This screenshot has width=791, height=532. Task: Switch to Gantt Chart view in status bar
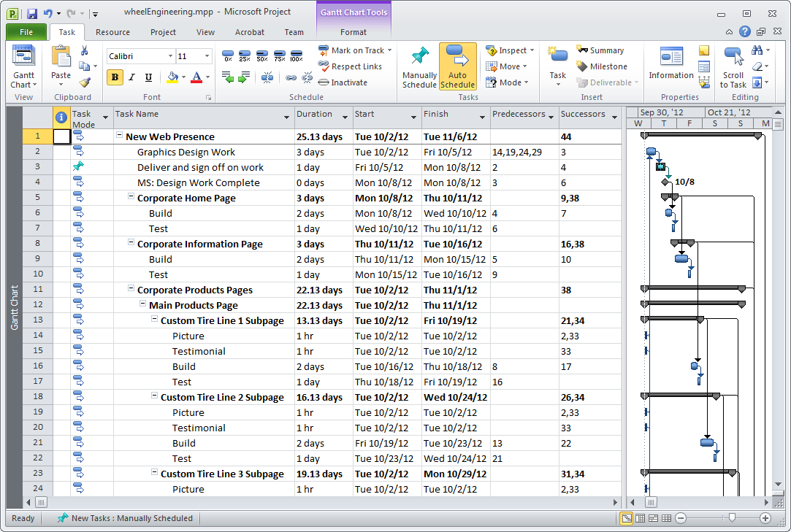pyautogui.click(x=627, y=518)
